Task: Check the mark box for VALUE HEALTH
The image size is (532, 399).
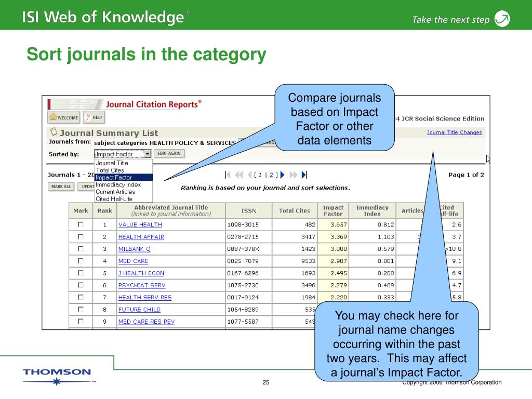Action: (x=81, y=224)
